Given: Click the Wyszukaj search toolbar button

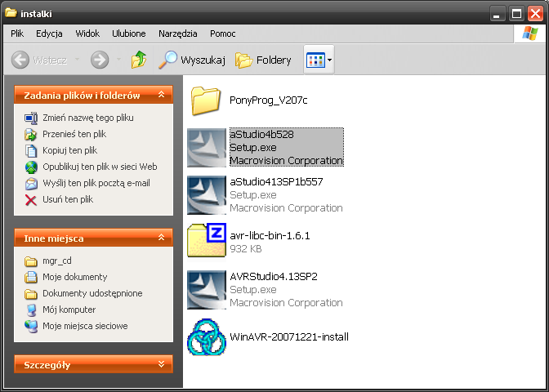Looking at the screenshot, I should (x=192, y=60).
